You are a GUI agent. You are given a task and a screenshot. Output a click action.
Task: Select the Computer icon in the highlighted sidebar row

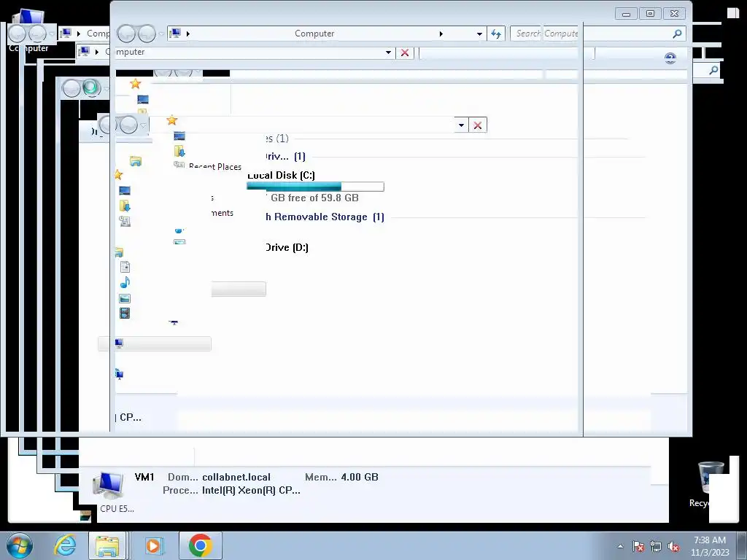(x=119, y=343)
